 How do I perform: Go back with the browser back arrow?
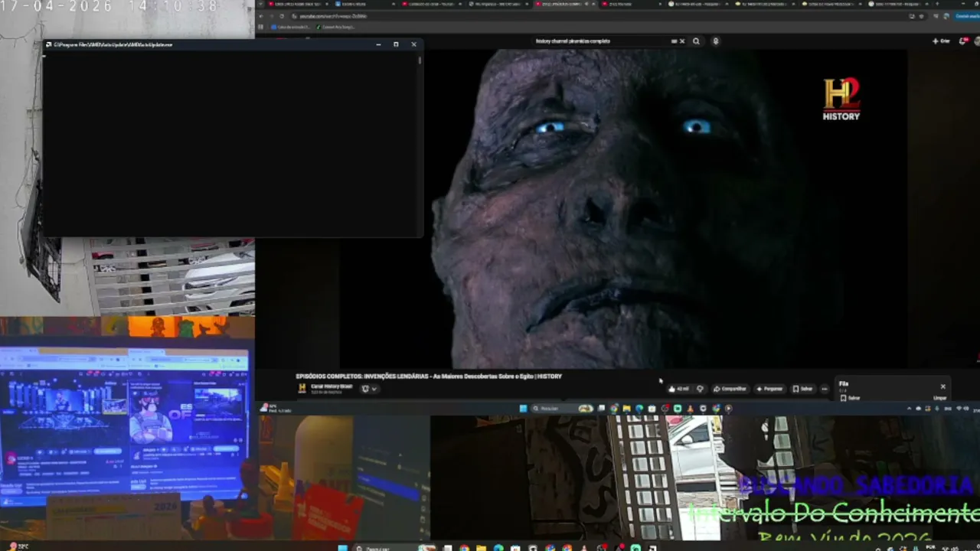pyautogui.click(x=261, y=16)
